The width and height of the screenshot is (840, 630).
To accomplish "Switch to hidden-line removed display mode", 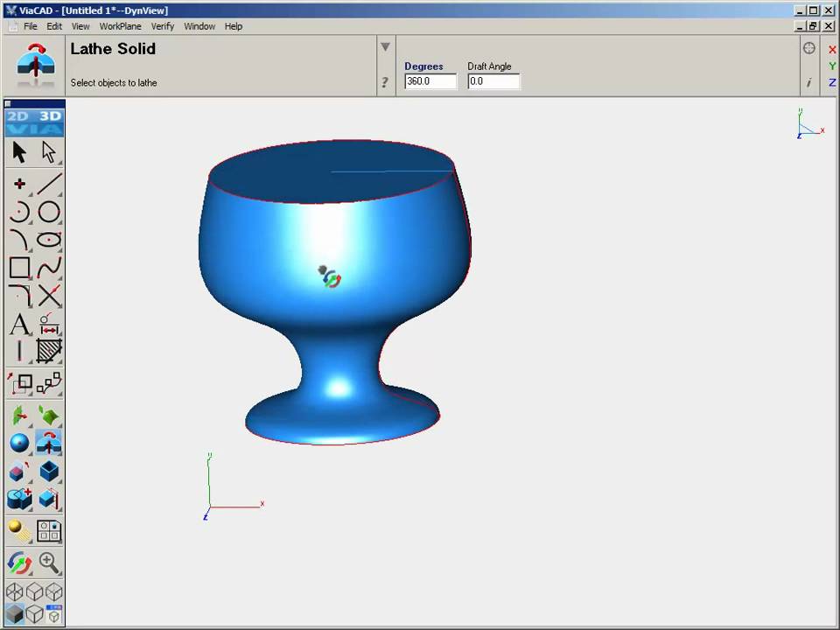I will tap(34, 613).
